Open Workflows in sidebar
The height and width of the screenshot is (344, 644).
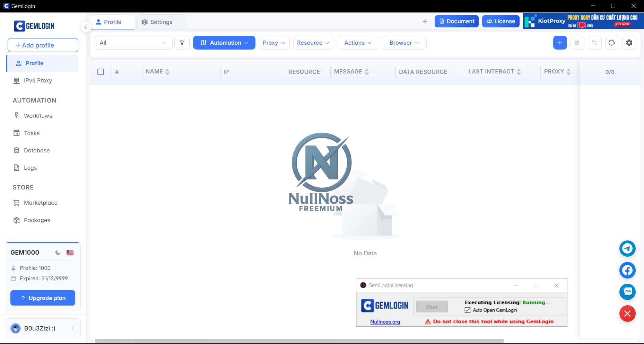coord(42,116)
